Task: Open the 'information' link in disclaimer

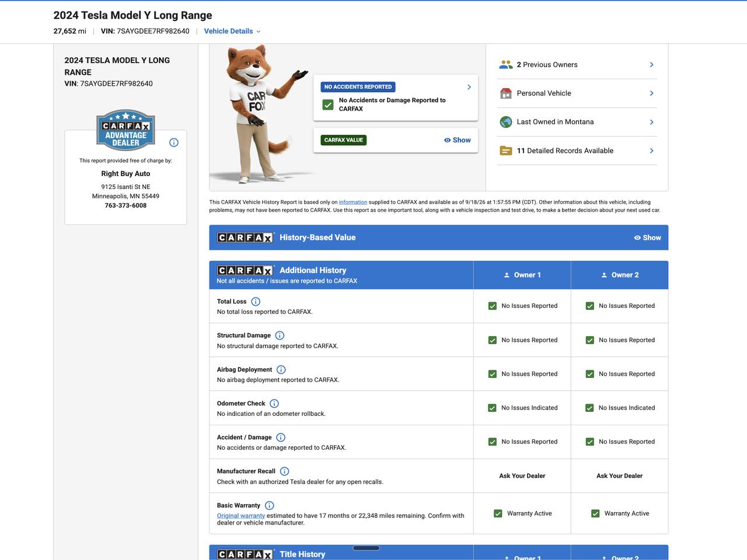Action: point(353,202)
